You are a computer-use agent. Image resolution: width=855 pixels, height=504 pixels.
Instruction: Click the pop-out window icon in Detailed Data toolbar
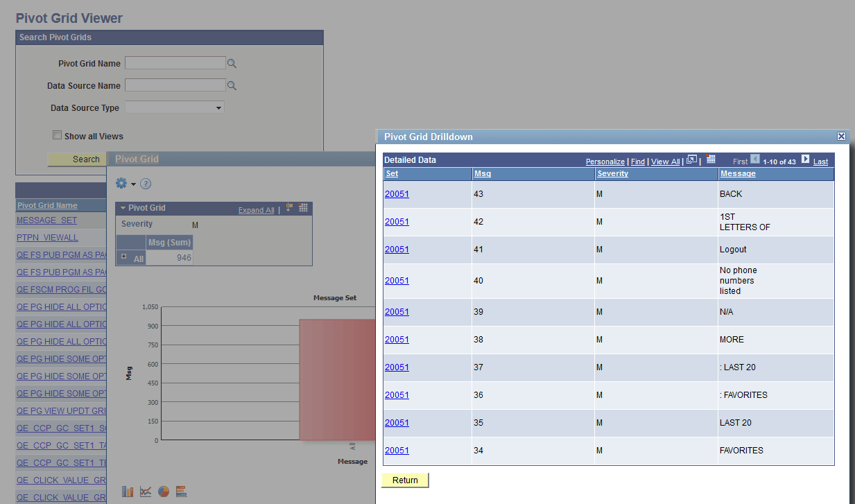click(691, 160)
